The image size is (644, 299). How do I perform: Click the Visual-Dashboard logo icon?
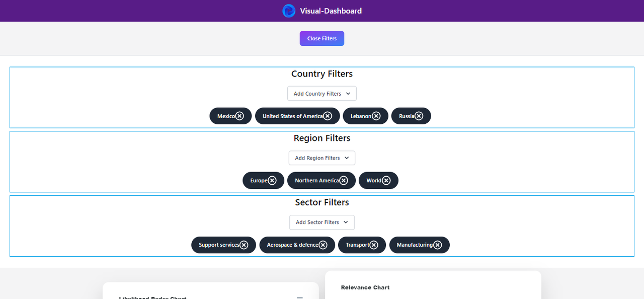(289, 11)
